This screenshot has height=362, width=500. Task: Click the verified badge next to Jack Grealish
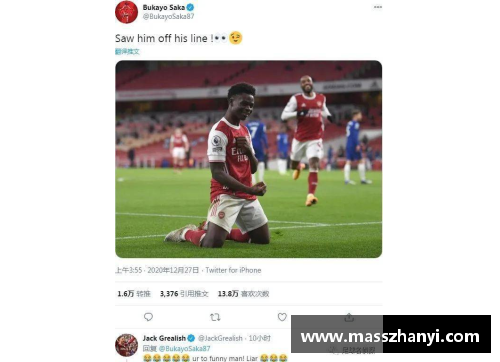point(191,338)
